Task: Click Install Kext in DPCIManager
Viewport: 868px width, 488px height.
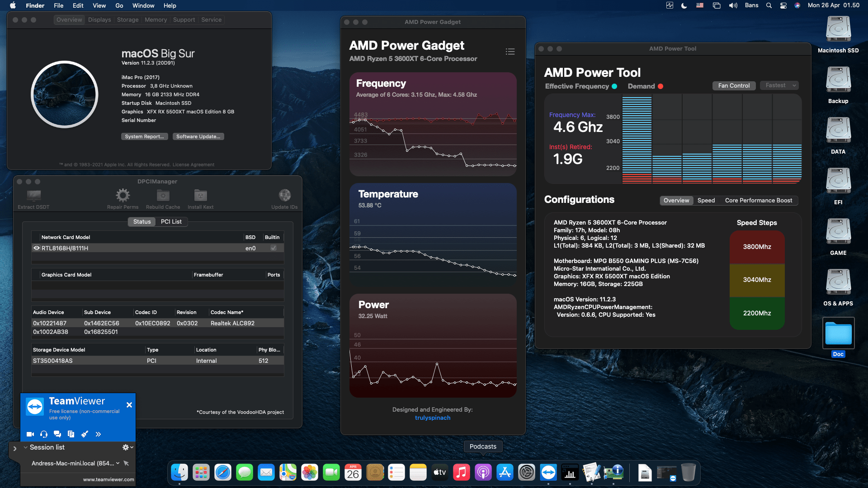Action: click(x=200, y=199)
